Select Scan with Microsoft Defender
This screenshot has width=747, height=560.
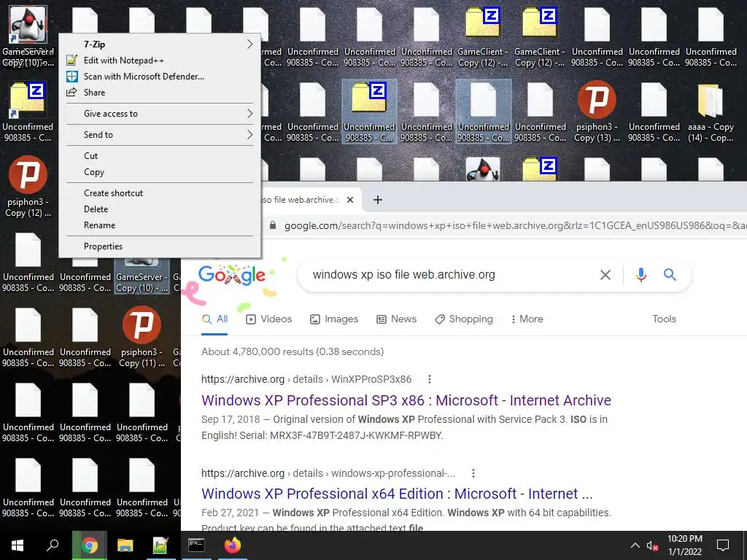click(160, 77)
